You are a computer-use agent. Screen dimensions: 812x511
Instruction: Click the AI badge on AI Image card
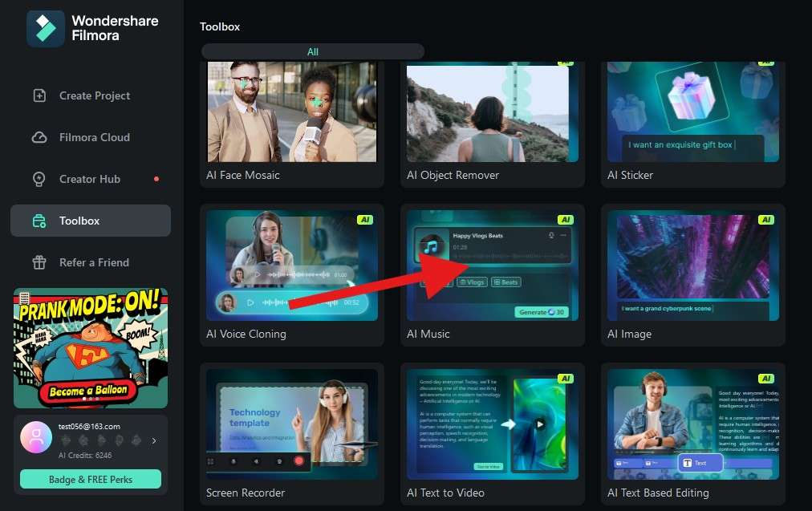pyautogui.click(x=766, y=220)
